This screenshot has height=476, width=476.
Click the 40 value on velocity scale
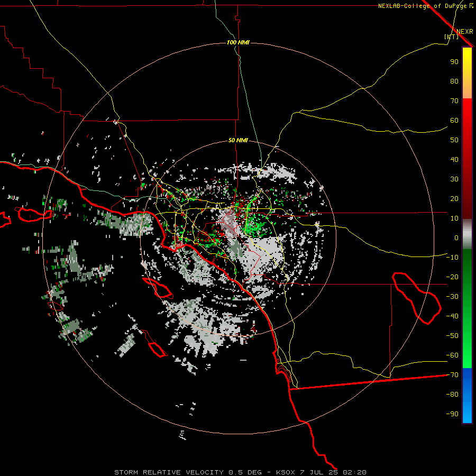pos(454,159)
